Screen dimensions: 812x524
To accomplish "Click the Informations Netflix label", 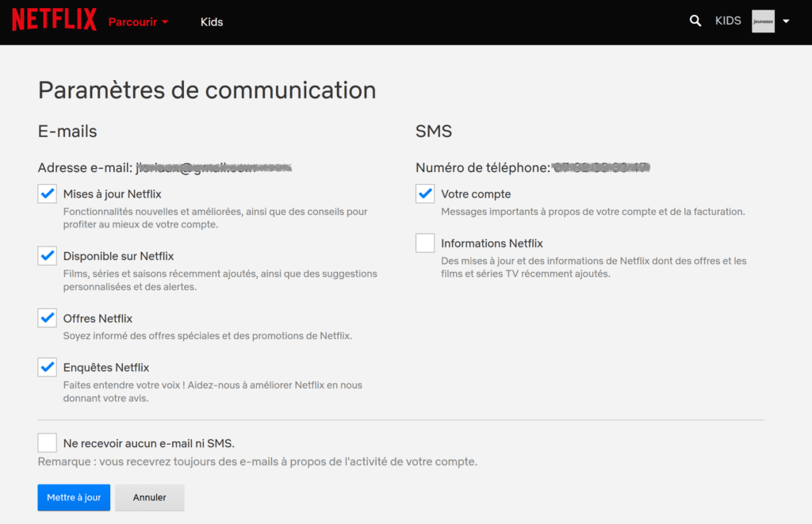I will point(492,243).
